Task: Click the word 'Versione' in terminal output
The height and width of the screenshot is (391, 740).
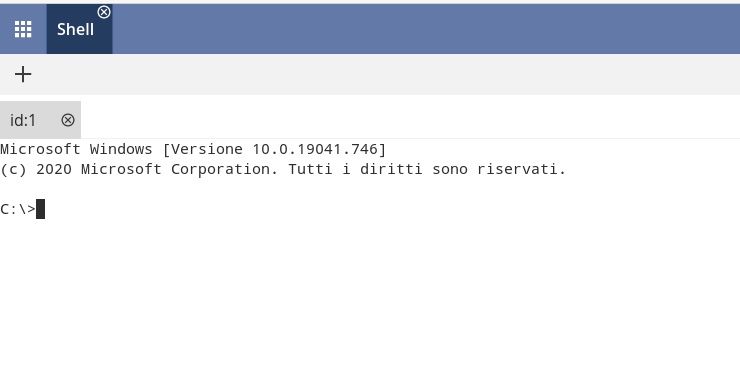Action: (x=207, y=149)
